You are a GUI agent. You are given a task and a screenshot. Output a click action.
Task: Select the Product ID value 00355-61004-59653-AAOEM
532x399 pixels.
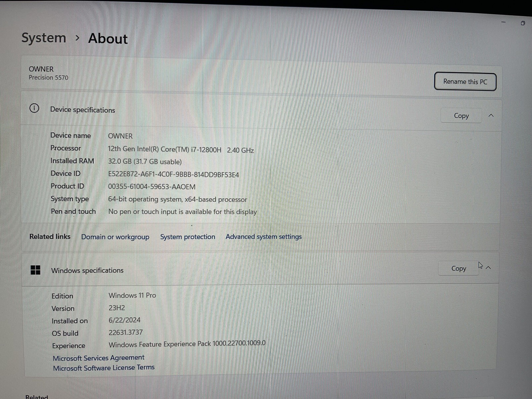(x=152, y=187)
